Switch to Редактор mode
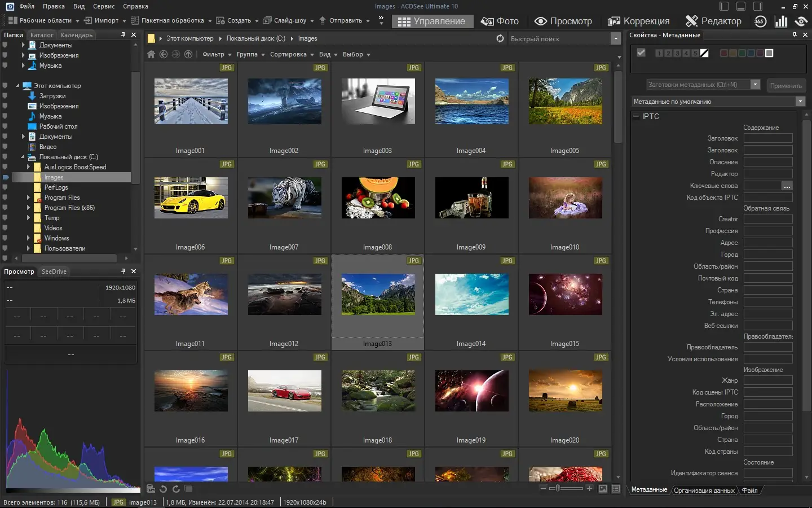The height and width of the screenshot is (508, 812). click(713, 21)
